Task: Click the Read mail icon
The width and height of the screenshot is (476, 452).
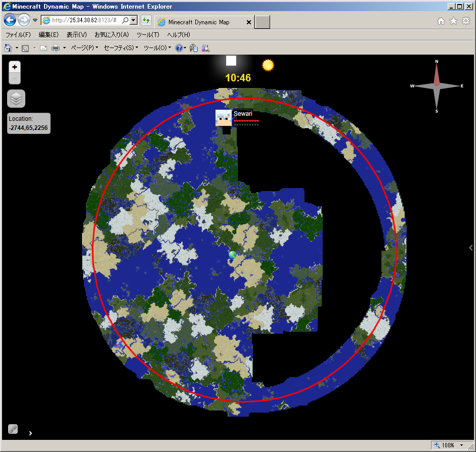Action: (44, 48)
